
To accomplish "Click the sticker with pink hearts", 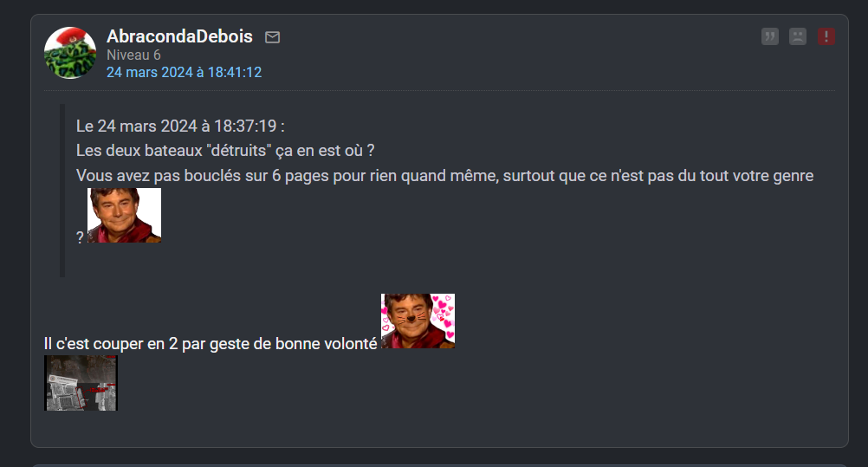I will [418, 321].
